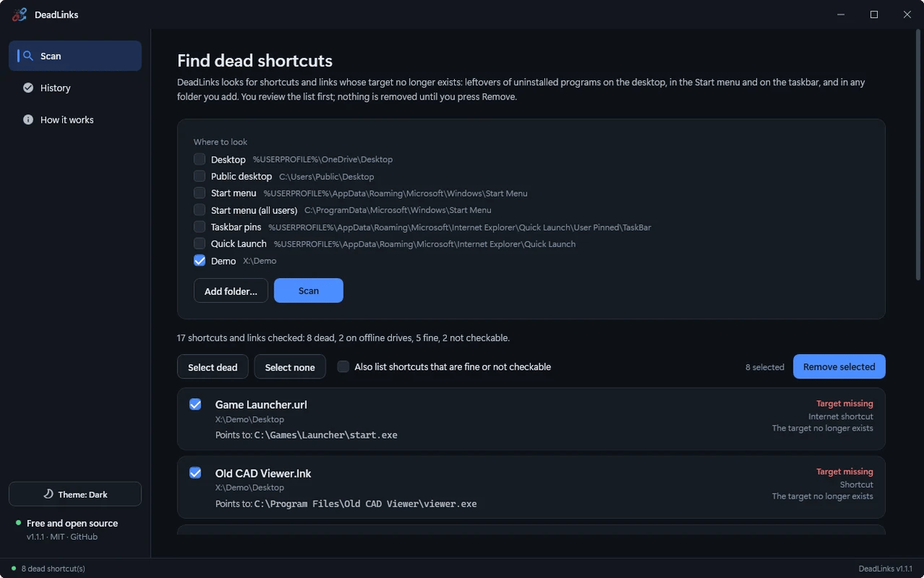Click the DeadLinks app logo icon

19,14
